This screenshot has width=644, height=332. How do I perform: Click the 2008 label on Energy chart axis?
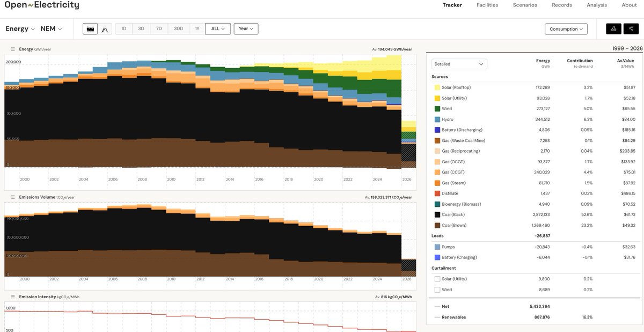[142, 179]
